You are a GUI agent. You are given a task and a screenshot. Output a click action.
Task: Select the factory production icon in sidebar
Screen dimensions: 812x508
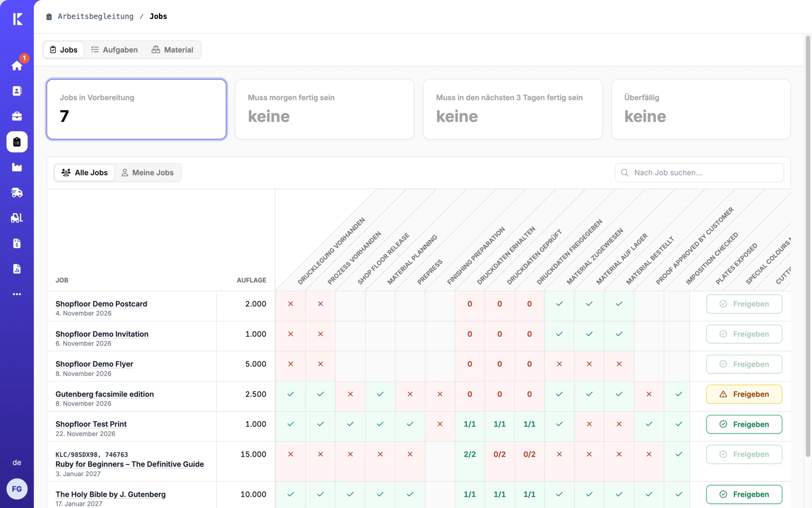[17, 167]
